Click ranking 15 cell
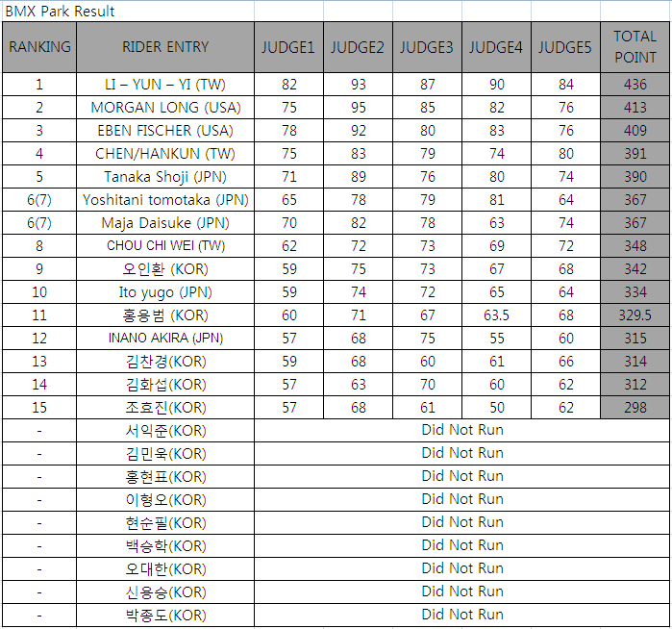Screen dimensions: 672x629 [x=39, y=408]
